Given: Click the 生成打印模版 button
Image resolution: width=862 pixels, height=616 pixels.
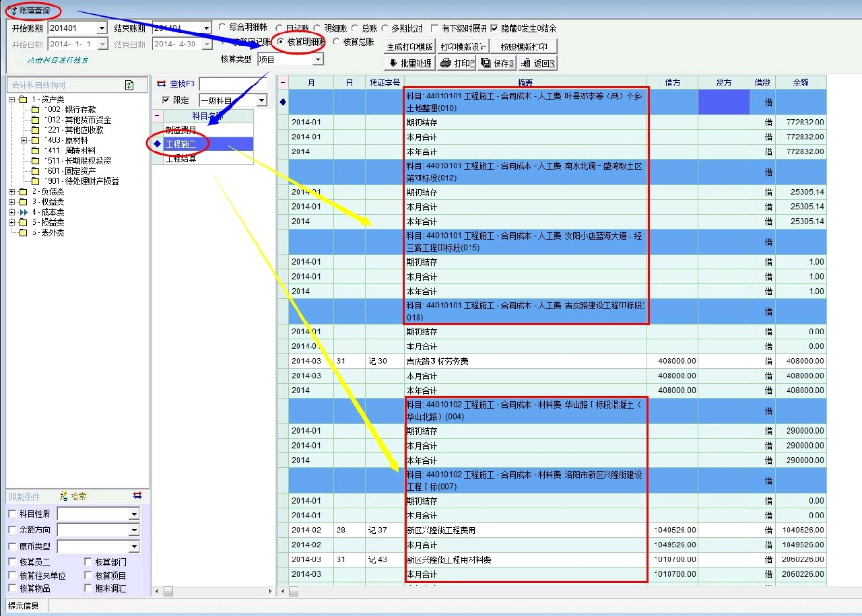Looking at the screenshot, I should pyautogui.click(x=409, y=46).
